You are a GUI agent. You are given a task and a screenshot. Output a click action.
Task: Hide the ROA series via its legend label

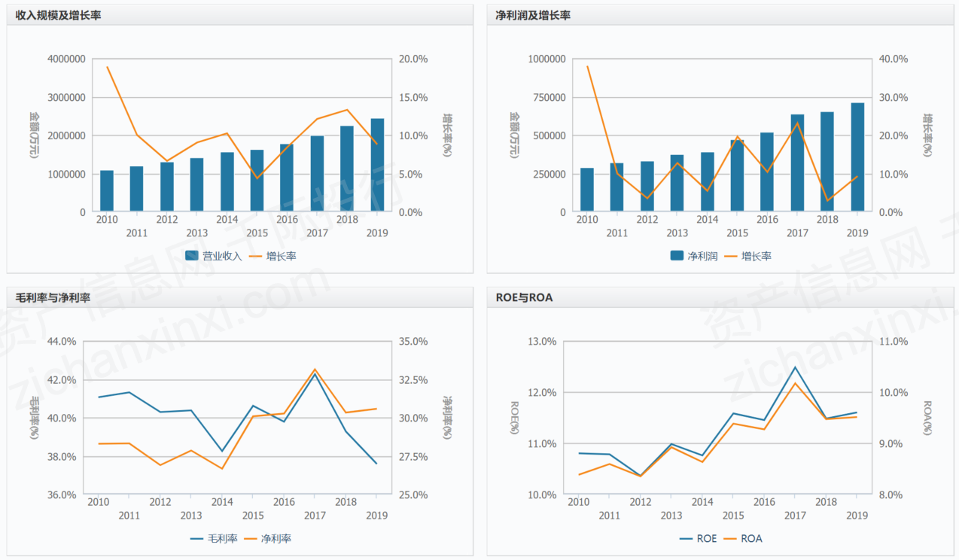(x=751, y=539)
